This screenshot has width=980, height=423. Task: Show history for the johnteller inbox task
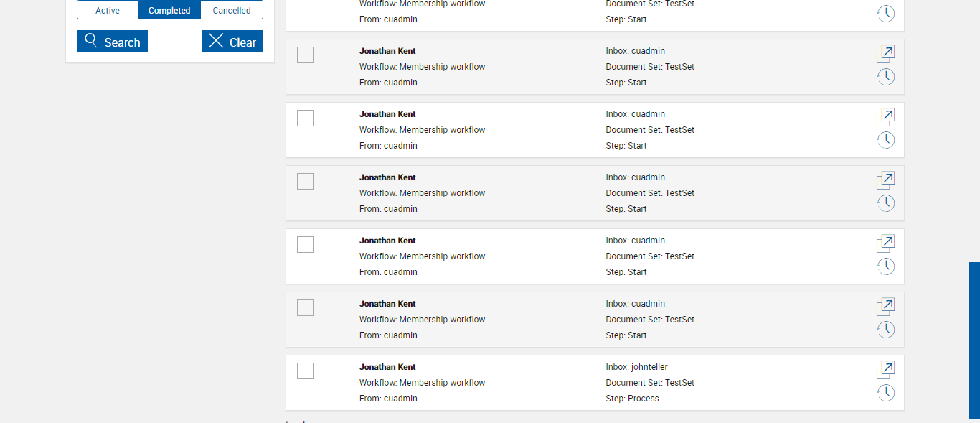click(x=886, y=393)
